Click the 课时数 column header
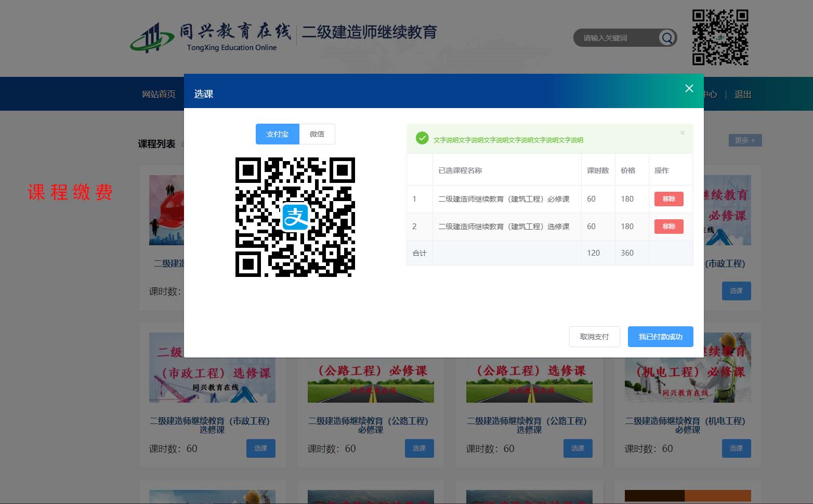Viewport: 813px width, 504px height. (598, 170)
